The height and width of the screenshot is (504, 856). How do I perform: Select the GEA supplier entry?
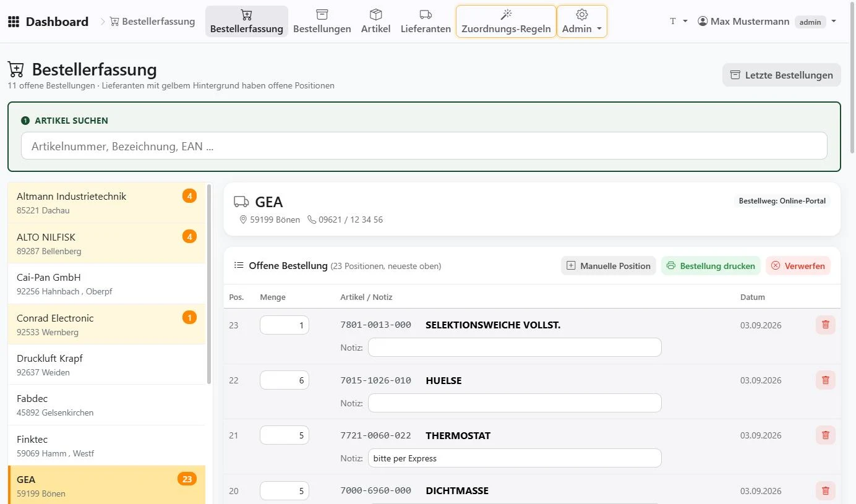(106, 485)
